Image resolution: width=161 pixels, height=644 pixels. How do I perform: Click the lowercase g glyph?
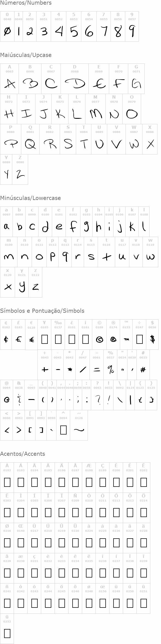point(87,226)
